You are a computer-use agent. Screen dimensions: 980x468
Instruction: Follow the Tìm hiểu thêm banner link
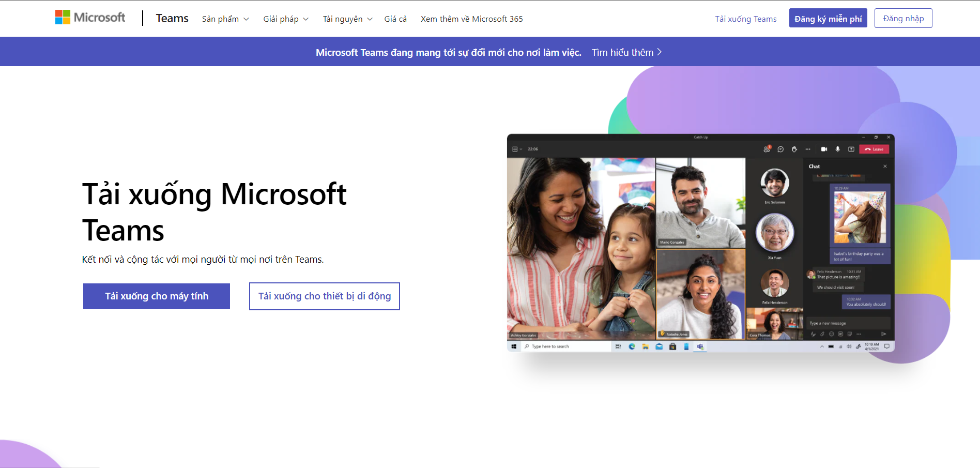pyautogui.click(x=626, y=52)
